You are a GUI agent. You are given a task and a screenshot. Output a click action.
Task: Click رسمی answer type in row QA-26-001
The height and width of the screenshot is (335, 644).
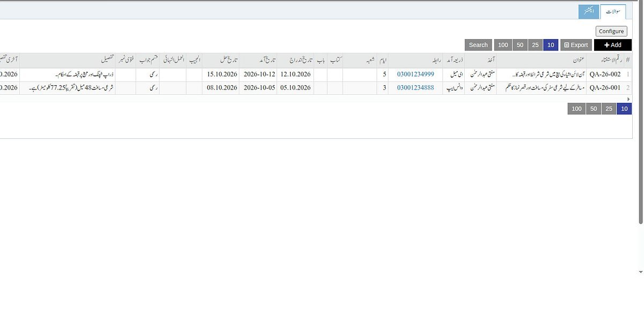pyautogui.click(x=148, y=87)
